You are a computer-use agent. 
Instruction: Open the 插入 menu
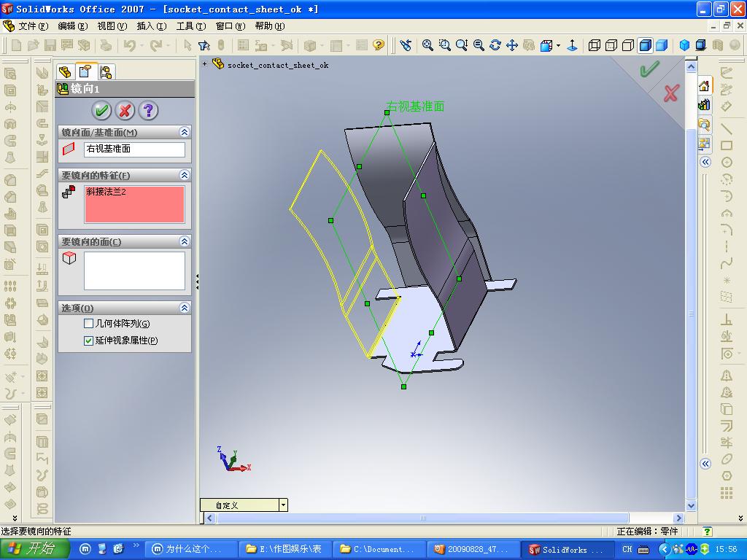[x=152, y=26]
